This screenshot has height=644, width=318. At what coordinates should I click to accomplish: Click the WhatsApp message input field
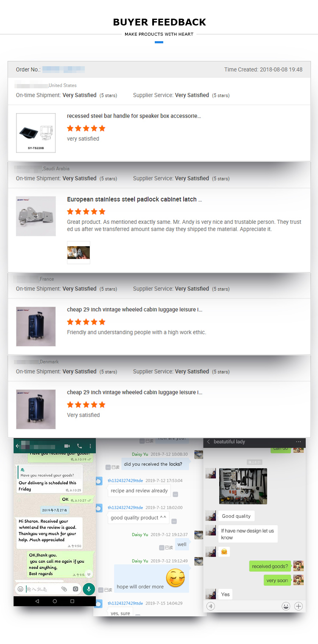pyautogui.click(x=42, y=589)
